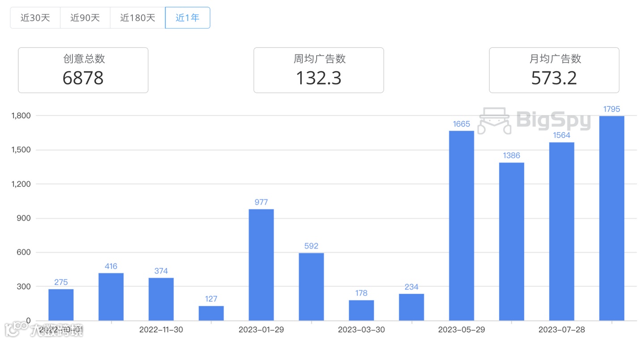The width and height of the screenshot is (644, 341).
Task: Click the y-axis value 1,200
Action: pos(21,184)
